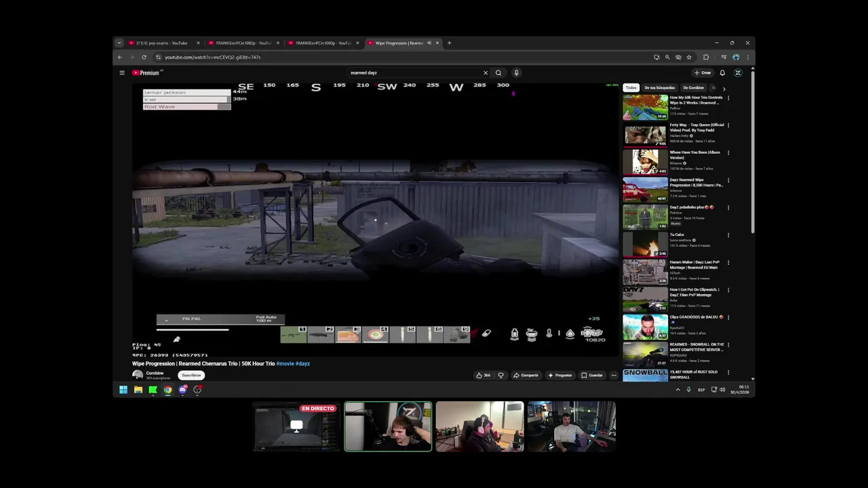
Task: Click the address bar URL
Action: (x=213, y=57)
